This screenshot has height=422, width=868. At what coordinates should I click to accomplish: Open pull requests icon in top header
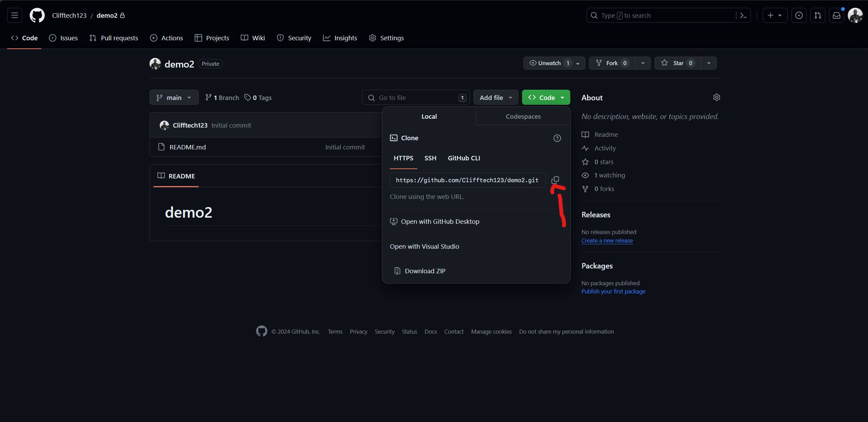817,15
